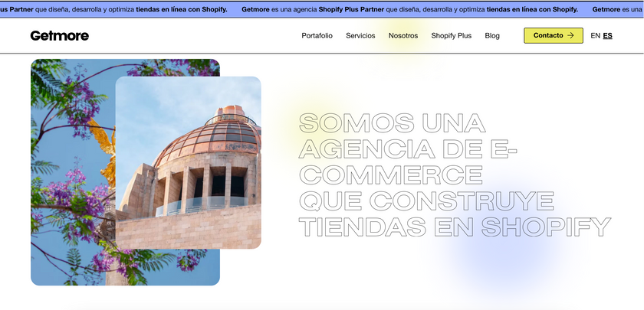Click the yellow Contacto button

[554, 36]
